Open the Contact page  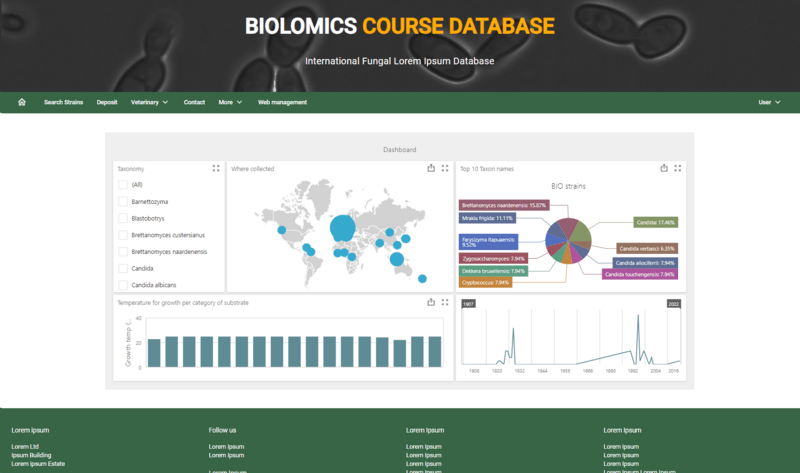194,102
